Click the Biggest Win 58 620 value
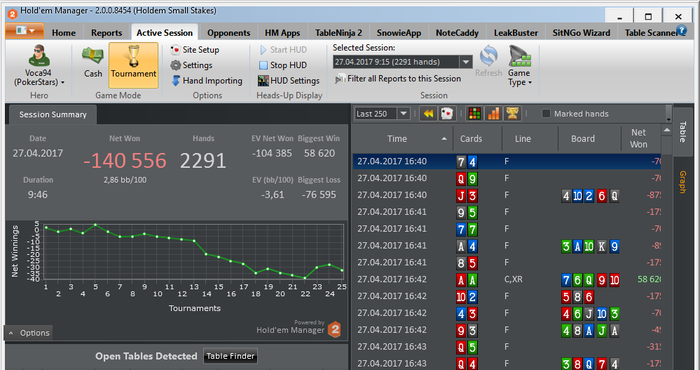 tap(319, 154)
